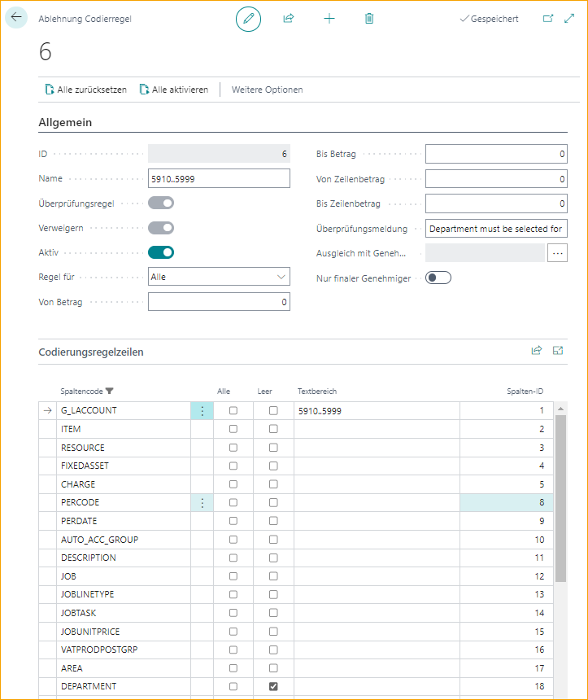Open the page in a new window icon

(x=549, y=18)
